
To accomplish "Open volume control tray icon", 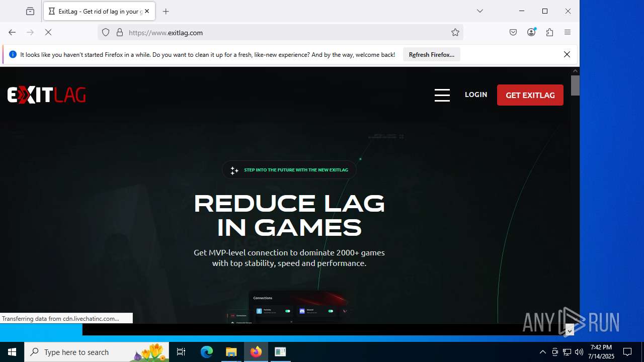I will coord(579,352).
